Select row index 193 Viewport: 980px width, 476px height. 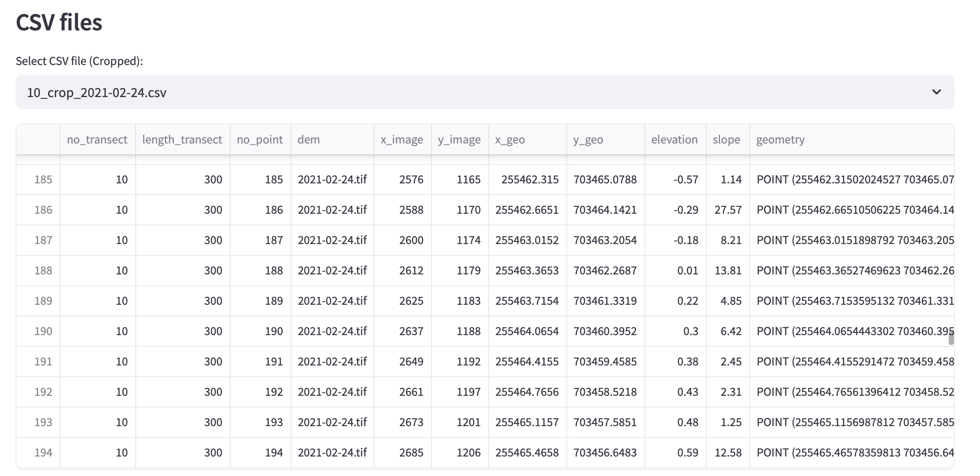(x=38, y=422)
